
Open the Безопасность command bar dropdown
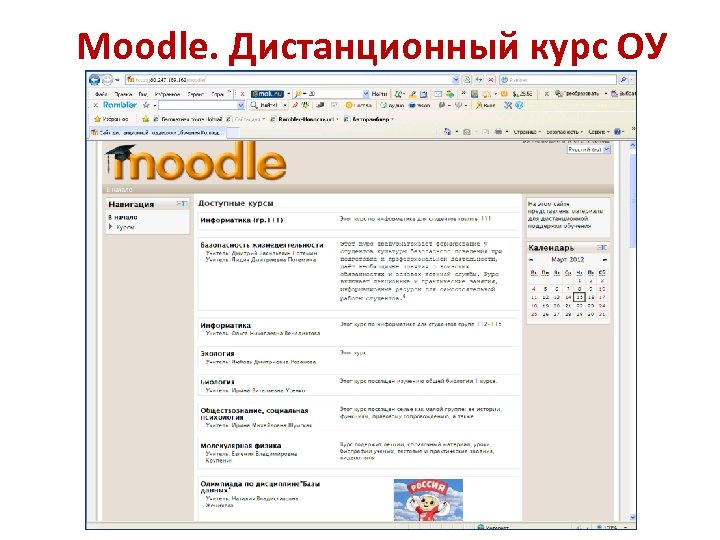click(x=564, y=132)
